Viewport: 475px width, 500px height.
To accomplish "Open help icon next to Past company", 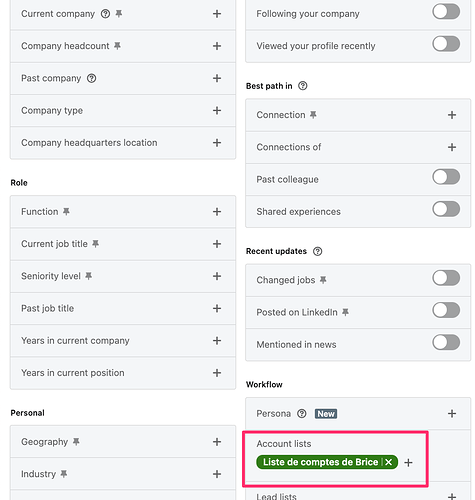I will coord(92,78).
